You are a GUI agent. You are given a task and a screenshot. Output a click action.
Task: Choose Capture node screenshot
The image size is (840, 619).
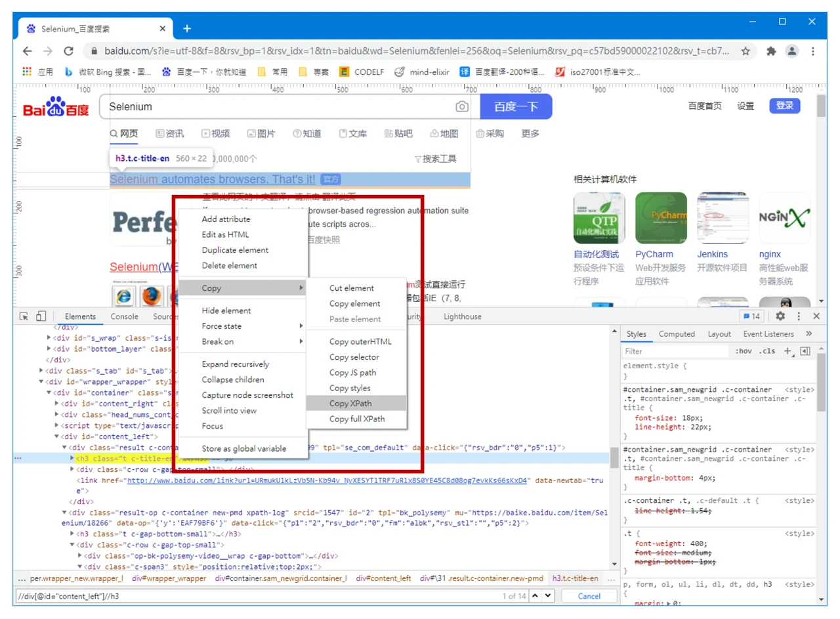point(243,395)
